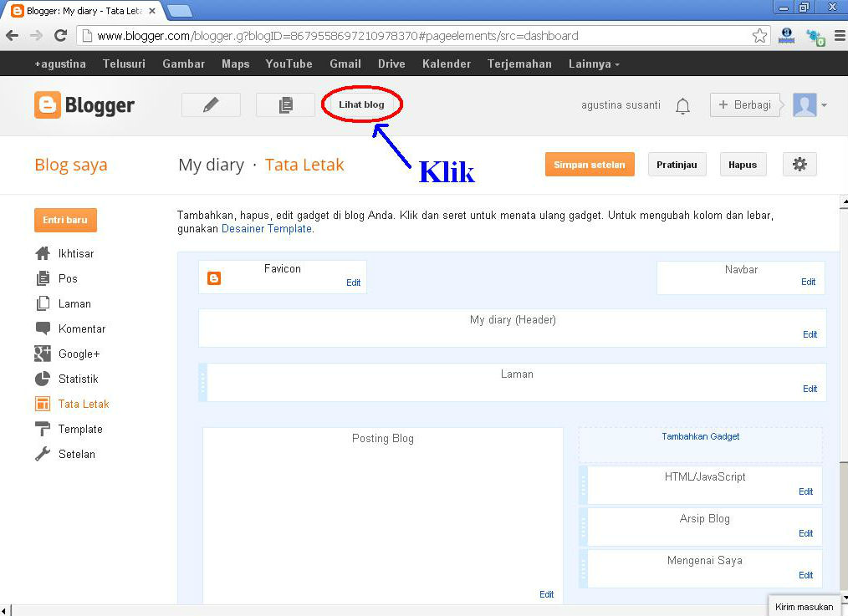Click the Lihat blog button
Viewport: 848px width, 616px height.
[361, 104]
